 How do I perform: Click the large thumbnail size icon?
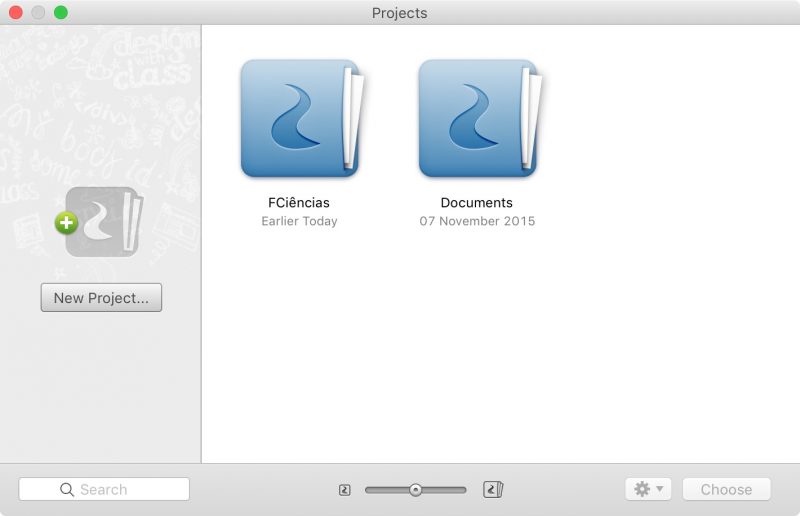click(493, 489)
